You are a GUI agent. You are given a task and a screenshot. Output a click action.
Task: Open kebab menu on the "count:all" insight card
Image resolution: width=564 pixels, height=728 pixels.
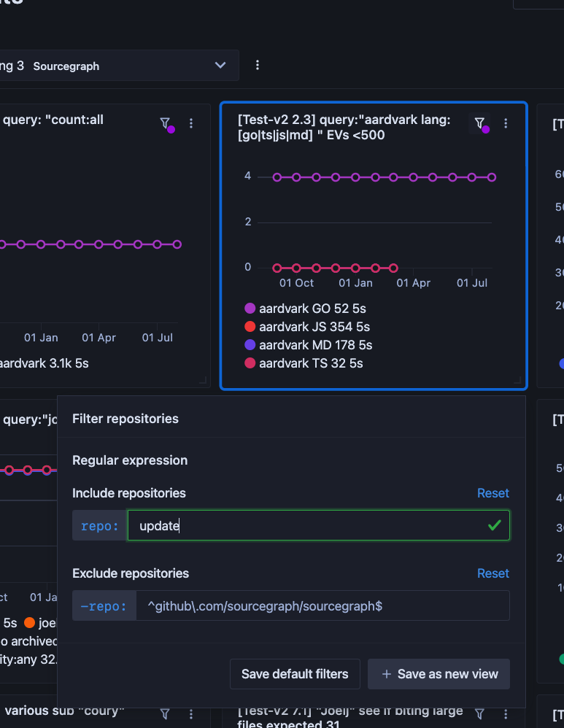tap(191, 123)
